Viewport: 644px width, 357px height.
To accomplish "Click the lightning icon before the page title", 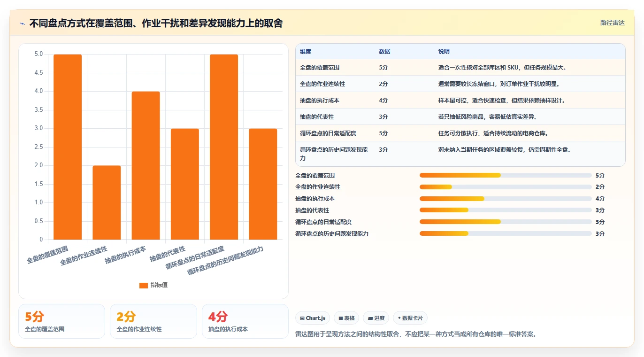I will (23, 23).
